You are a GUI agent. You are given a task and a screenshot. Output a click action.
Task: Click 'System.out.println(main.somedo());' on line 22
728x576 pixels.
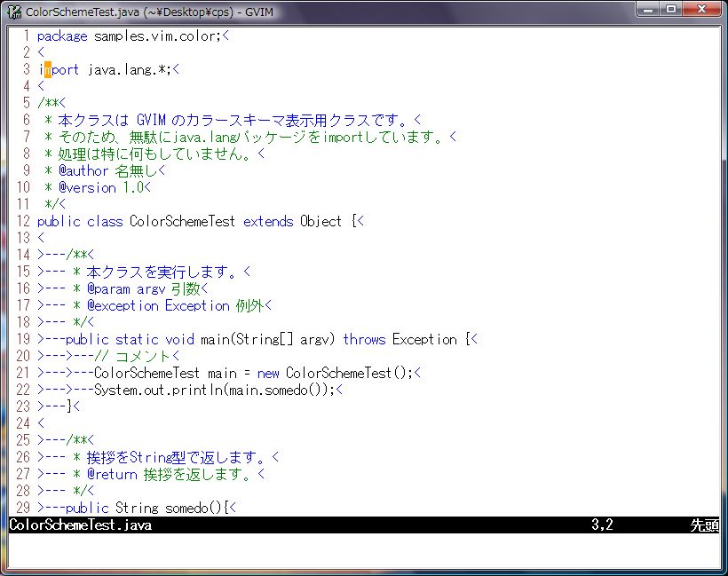(x=215, y=390)
